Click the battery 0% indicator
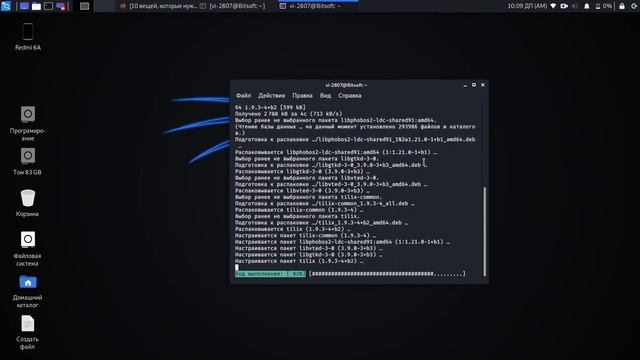The height and width of the screenshot is (360, 640). pos(604,6)
